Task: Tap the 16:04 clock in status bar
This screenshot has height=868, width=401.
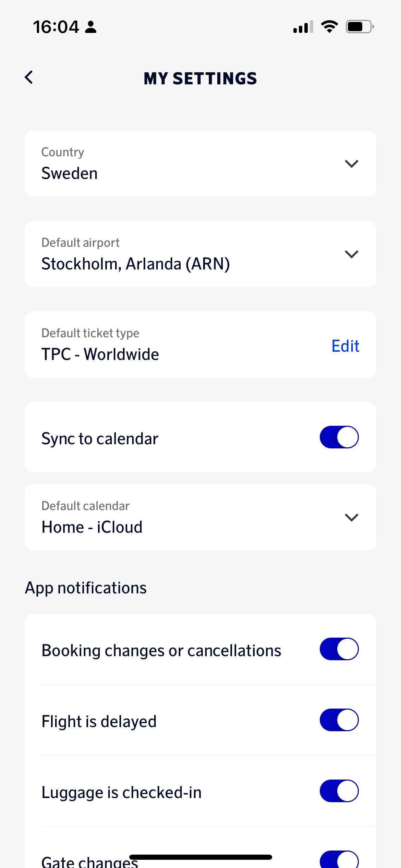Action: [x=56, y=27]
